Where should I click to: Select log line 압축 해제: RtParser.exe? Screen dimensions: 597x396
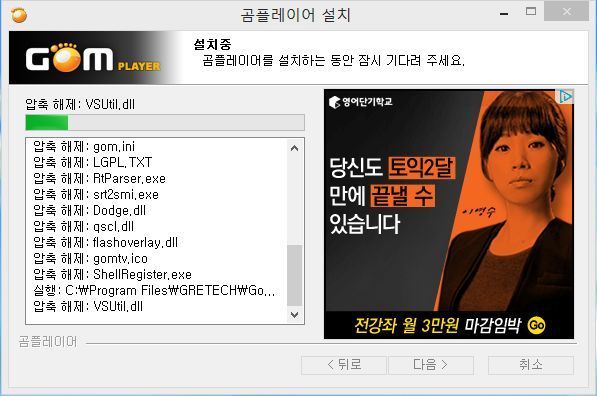(x=99, y=179)
